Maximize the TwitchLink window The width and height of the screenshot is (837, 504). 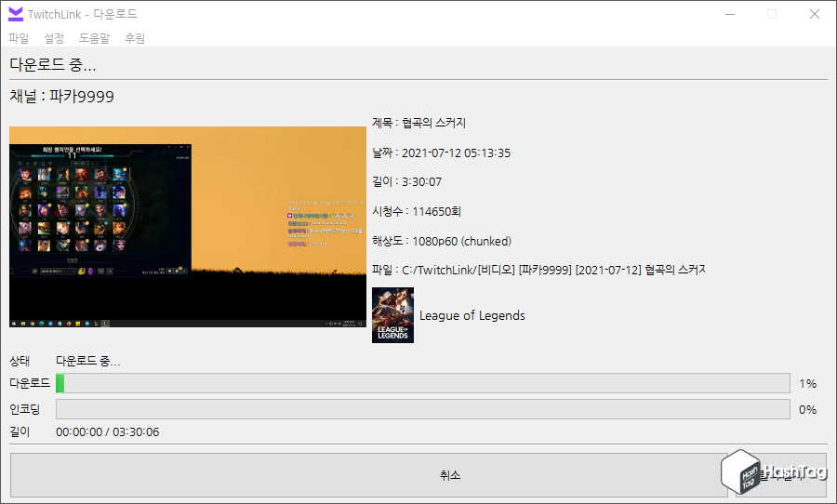[x=772, y=15]
